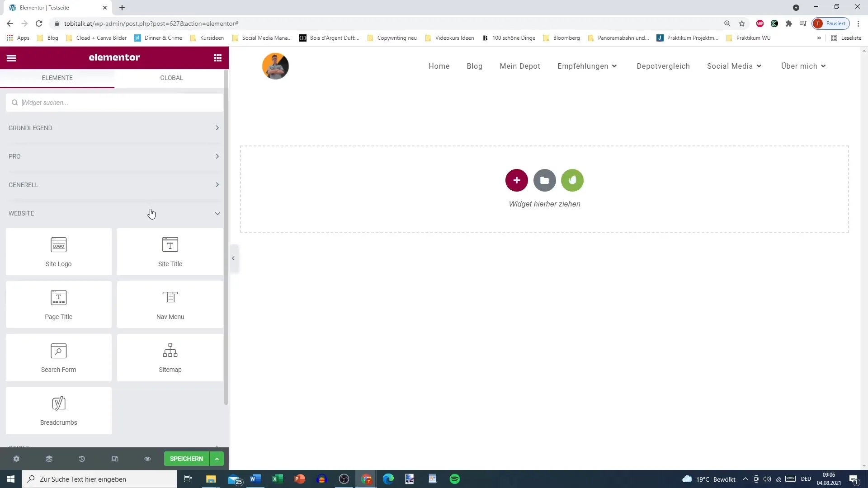868x488 pixels.
Task: Click the browser address bar URL
Action: point(151,23)
